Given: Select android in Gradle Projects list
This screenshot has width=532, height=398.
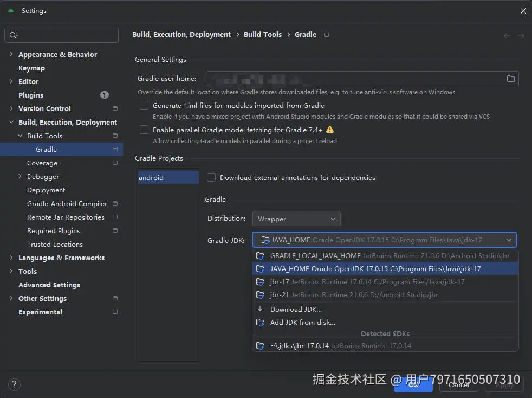Looking at the screenshot, I should click(x=168, y=177).
